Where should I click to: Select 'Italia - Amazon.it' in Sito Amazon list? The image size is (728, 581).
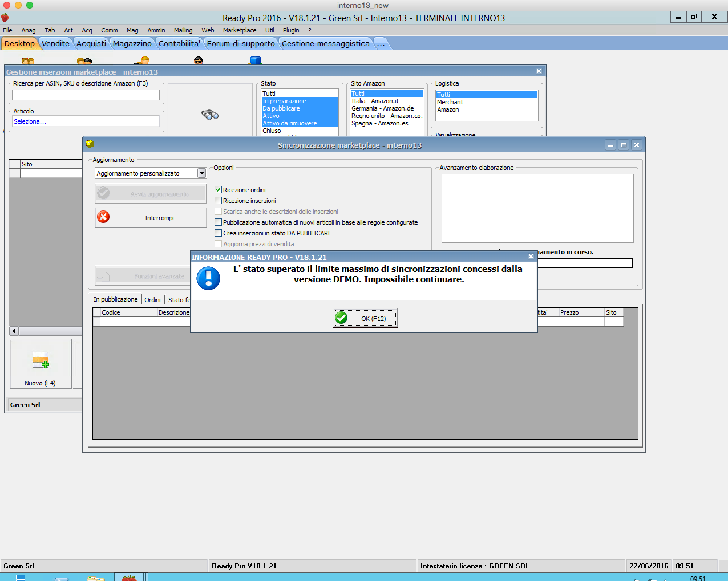pyautogui.click(x=387, y=101)
